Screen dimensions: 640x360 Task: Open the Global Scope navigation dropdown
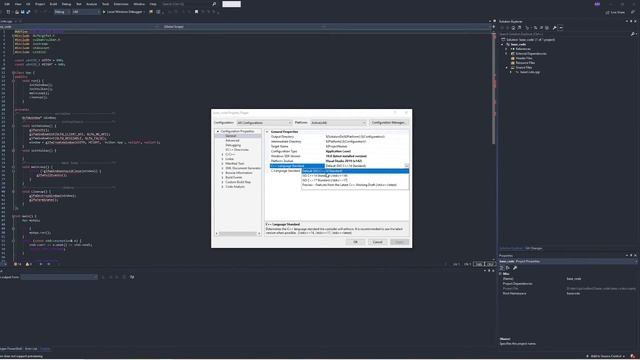pyautogui.click(x=244, y=27)
